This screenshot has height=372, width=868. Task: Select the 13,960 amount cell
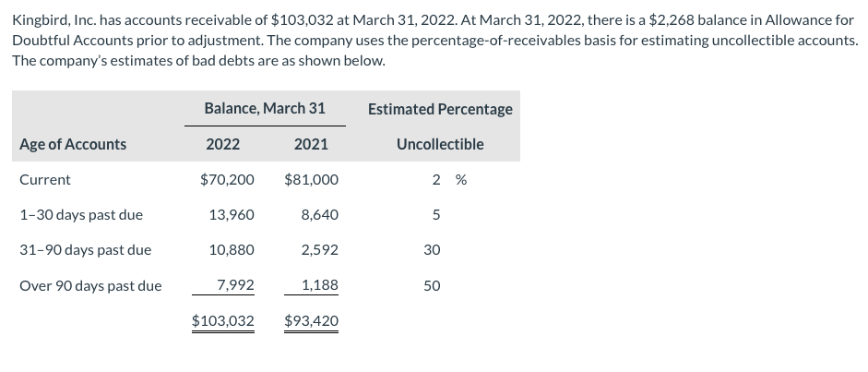[x=232, y=215]
